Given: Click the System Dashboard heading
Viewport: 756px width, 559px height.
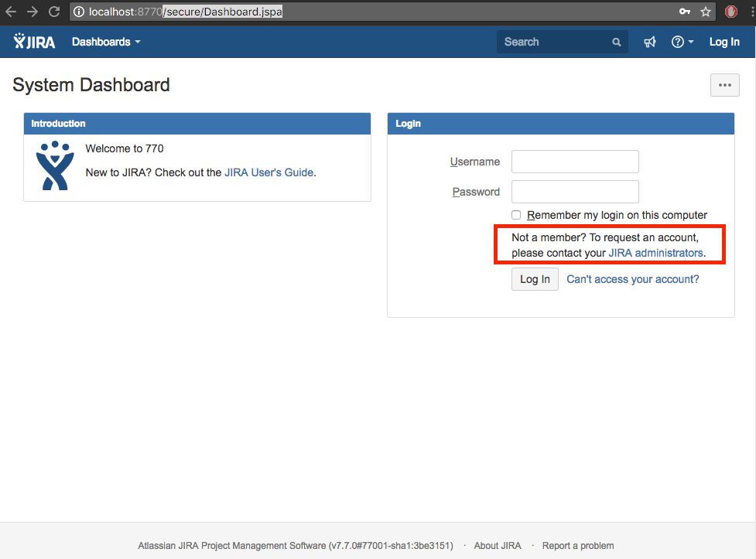Looking at the screenshot, I should point(91,85).
